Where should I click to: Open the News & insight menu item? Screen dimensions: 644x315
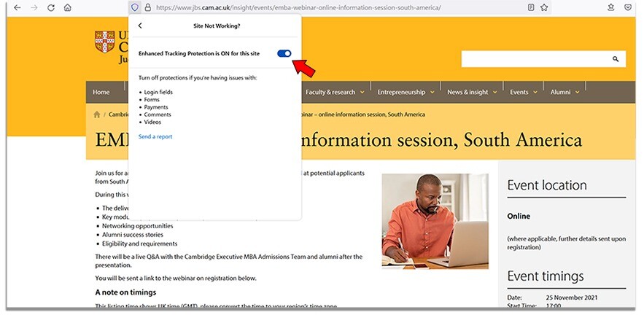[468, 92]
